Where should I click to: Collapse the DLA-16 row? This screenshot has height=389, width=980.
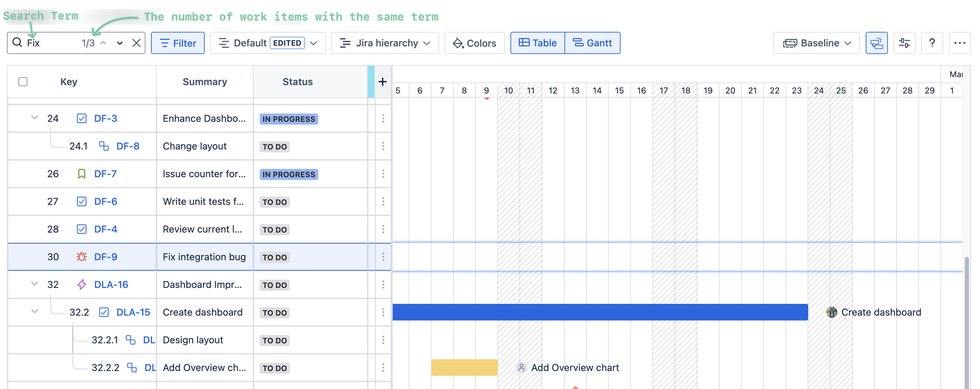(35, 284)
